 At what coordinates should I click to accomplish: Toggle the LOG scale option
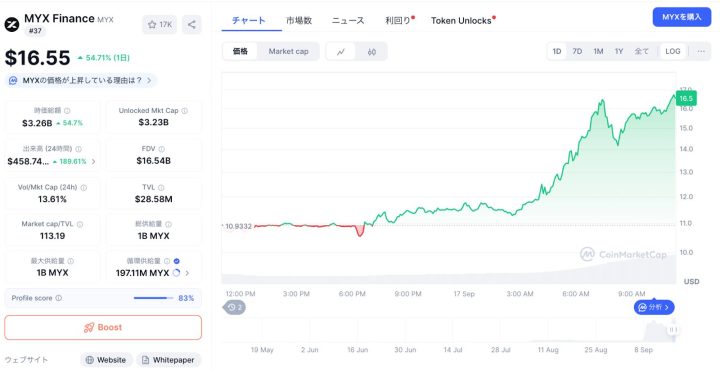coord(673,51)
